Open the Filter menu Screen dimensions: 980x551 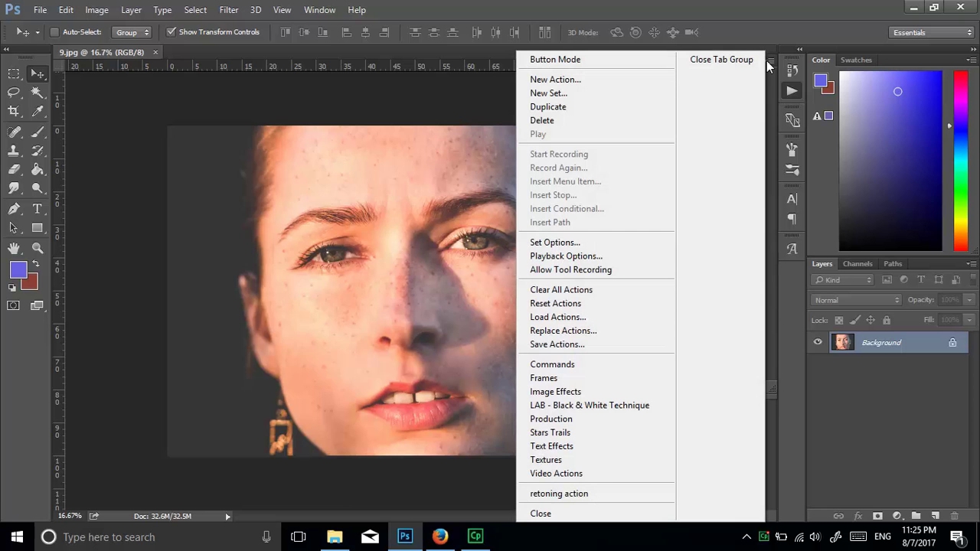[x=228, y=10]
